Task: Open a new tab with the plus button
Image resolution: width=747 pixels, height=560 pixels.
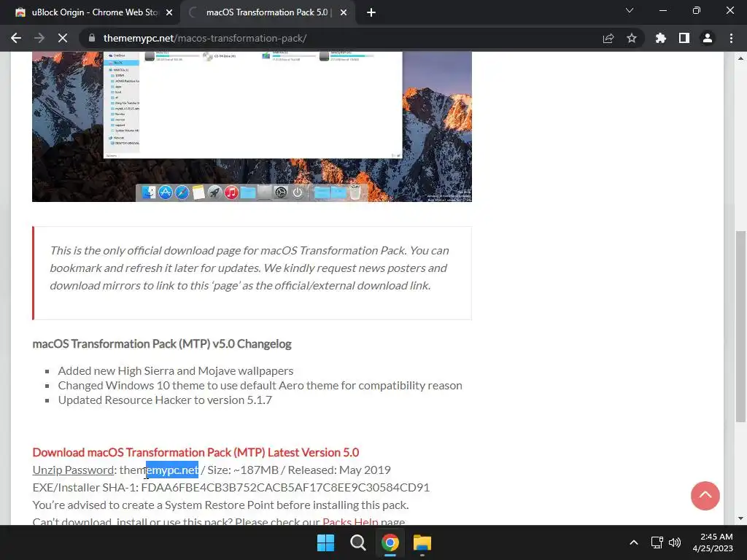Action: point(371,13)
